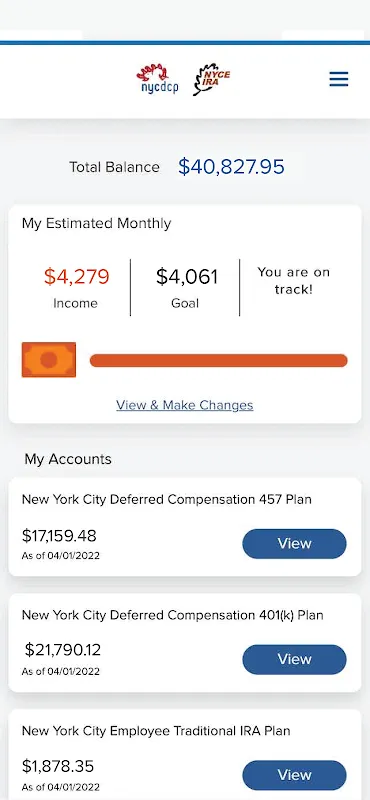Click the orange dollar bill icon
This screenshot has height=800, width=370.
[48, 360]
